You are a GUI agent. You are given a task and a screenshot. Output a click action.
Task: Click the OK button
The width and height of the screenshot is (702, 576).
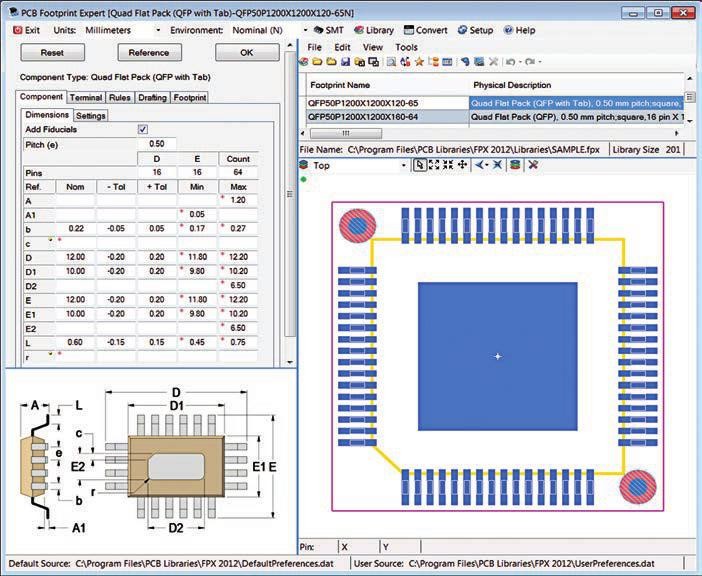tap(247, 52)
